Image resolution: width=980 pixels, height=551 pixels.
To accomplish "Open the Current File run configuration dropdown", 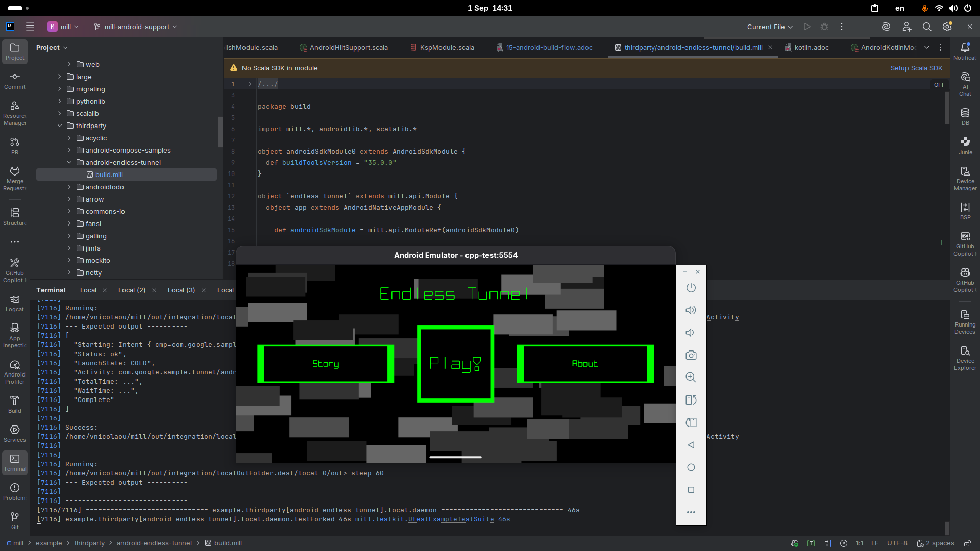I will (770, 27).
